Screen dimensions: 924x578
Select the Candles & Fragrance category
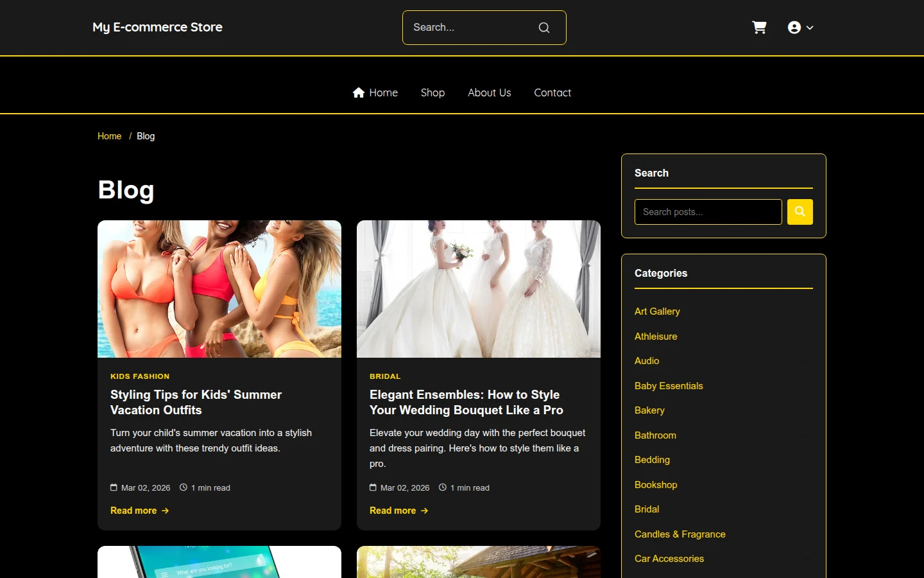pos(680,534)
